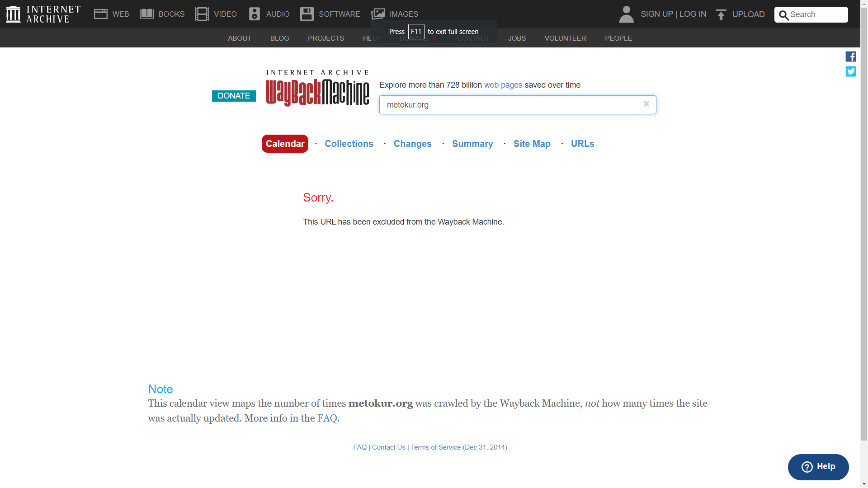Switch to the Site Map tab
The image size is (868, 488).
click(532, 144)
